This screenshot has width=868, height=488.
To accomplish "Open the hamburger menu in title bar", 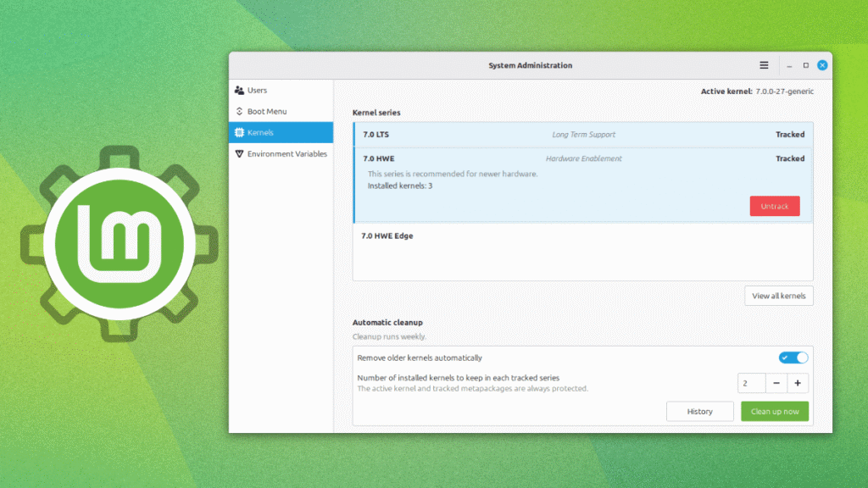I will coord(764,65).
